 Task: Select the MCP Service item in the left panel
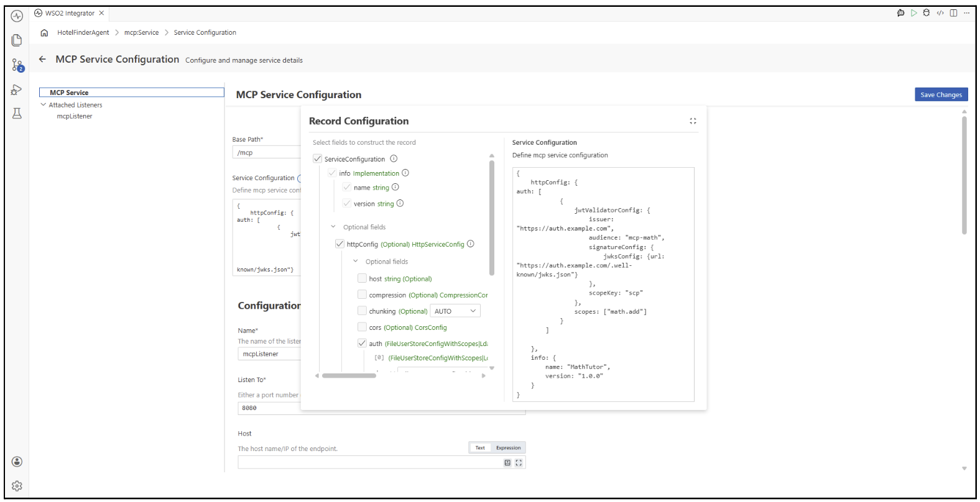pos(131,93)
